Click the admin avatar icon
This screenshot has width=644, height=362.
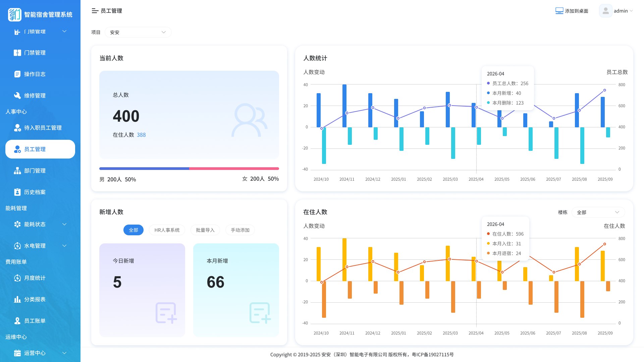(x=605, y=11)
